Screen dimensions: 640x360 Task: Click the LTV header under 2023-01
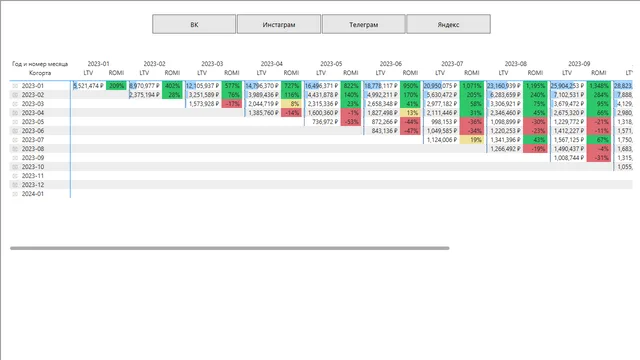88,73
